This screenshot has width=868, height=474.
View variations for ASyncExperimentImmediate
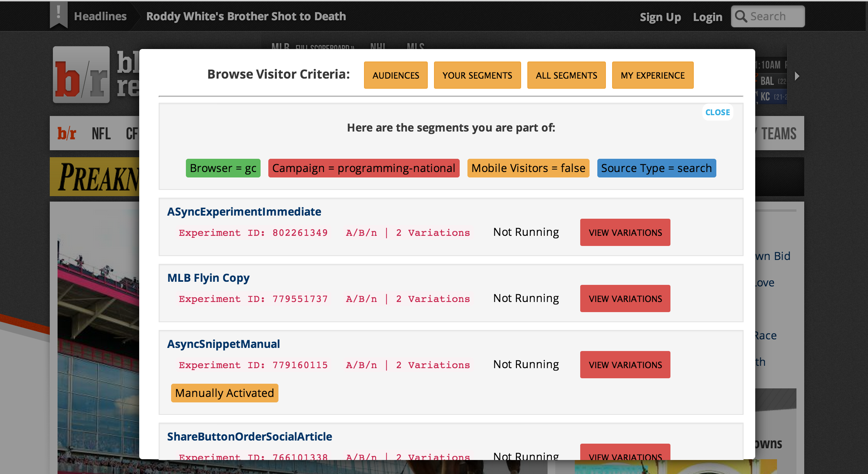click(x=625, y=232)
